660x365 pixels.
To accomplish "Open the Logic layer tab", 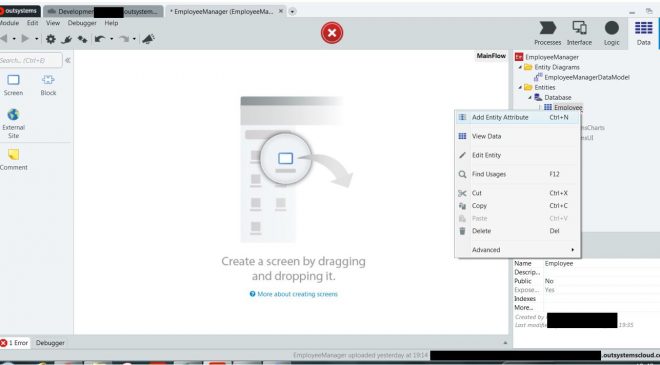I will click(611, 33).
